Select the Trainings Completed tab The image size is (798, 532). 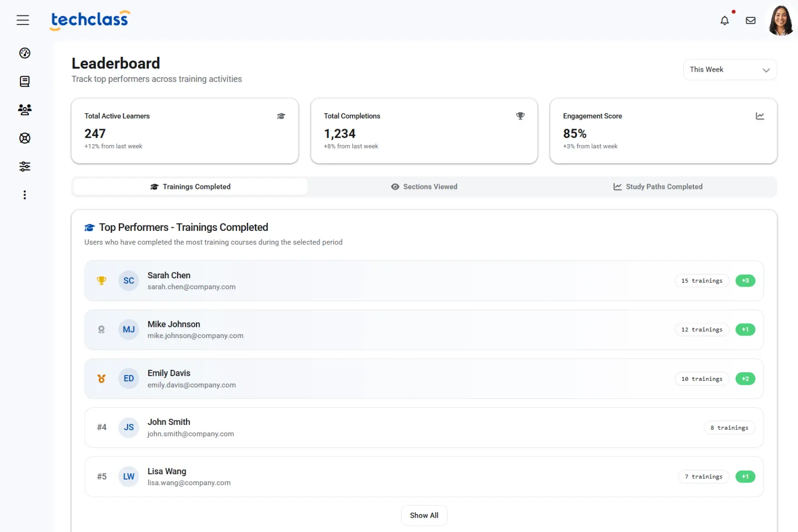(x=190, y=186)
